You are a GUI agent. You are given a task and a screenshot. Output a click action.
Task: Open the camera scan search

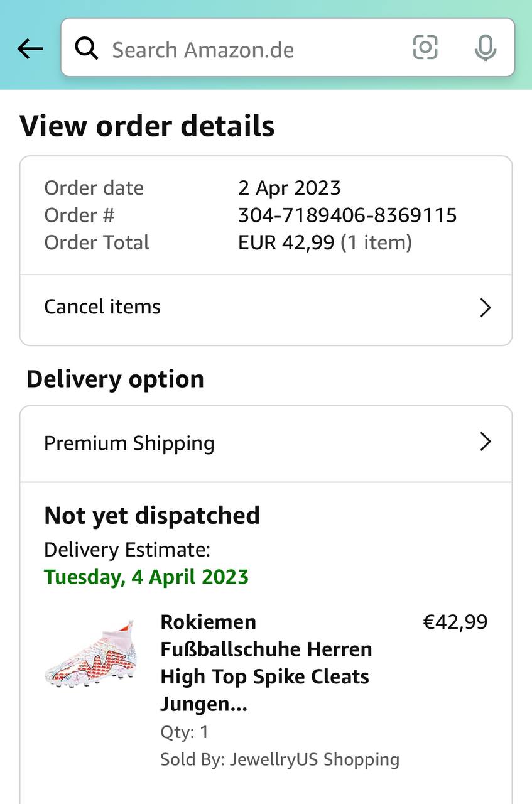coord(425,48)
